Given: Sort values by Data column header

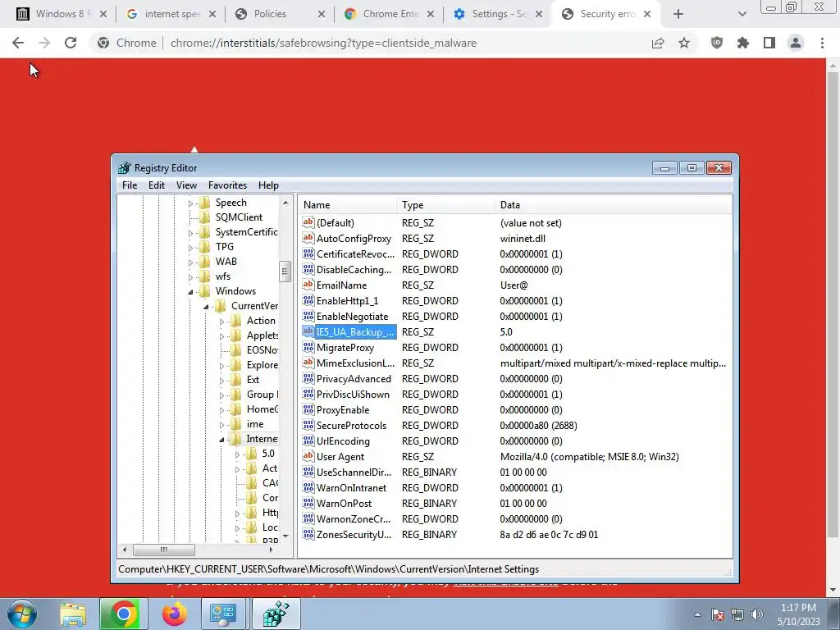Looking at the screenshot, I should pyautogui.click(x=614, y=205).
